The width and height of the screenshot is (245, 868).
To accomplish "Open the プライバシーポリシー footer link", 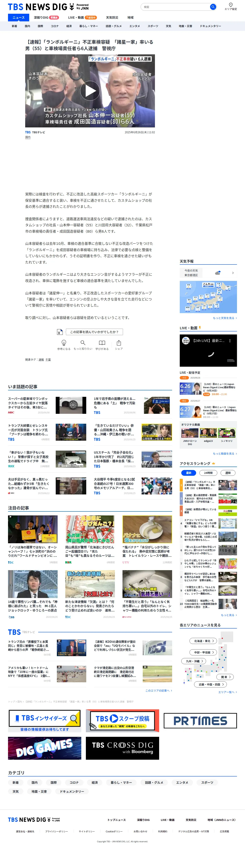I will click(x=57, y=831).
